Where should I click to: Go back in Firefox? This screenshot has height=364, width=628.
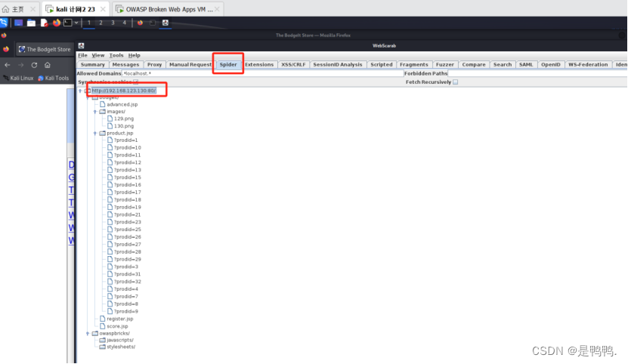[x=8, y=65]
